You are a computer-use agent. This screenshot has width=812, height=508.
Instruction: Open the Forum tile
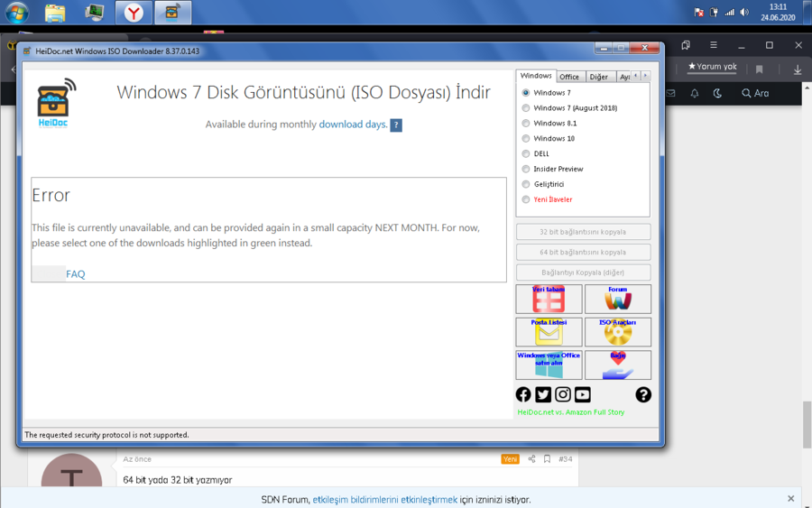618,299
